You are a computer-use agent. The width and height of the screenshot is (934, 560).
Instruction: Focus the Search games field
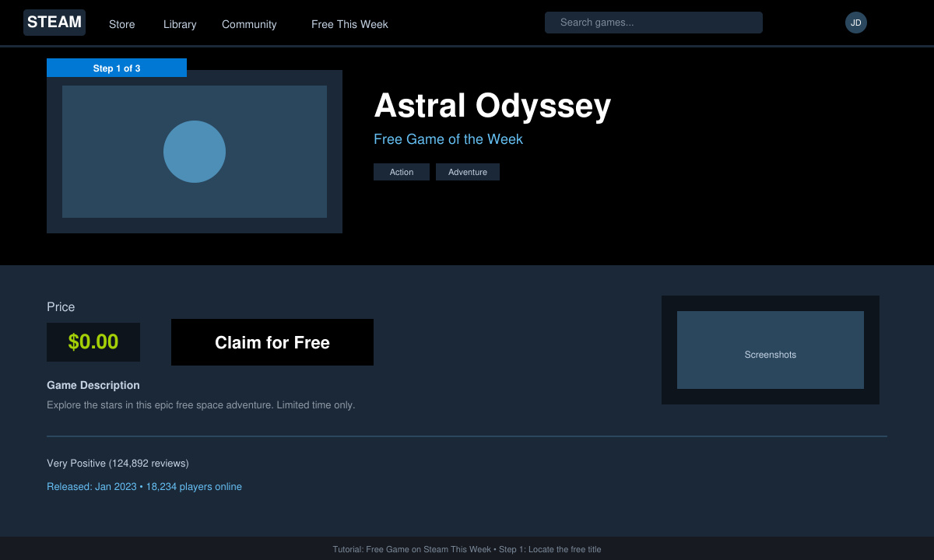click(654, 23)
